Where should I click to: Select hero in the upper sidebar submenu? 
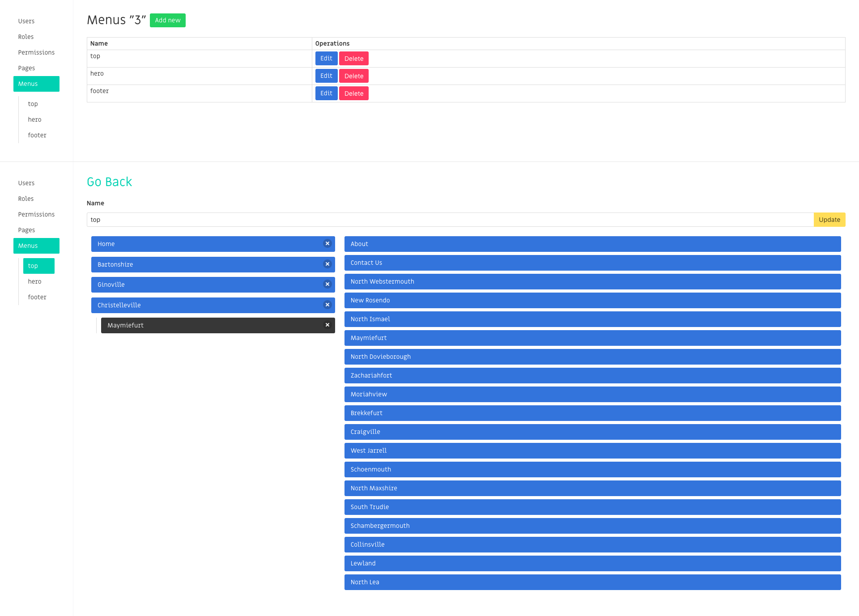(34, 119)
